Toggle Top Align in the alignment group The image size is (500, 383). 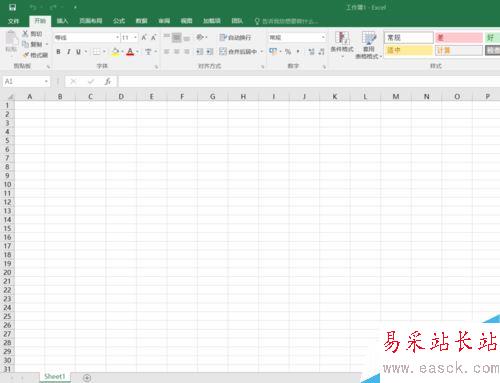[167, 37]
